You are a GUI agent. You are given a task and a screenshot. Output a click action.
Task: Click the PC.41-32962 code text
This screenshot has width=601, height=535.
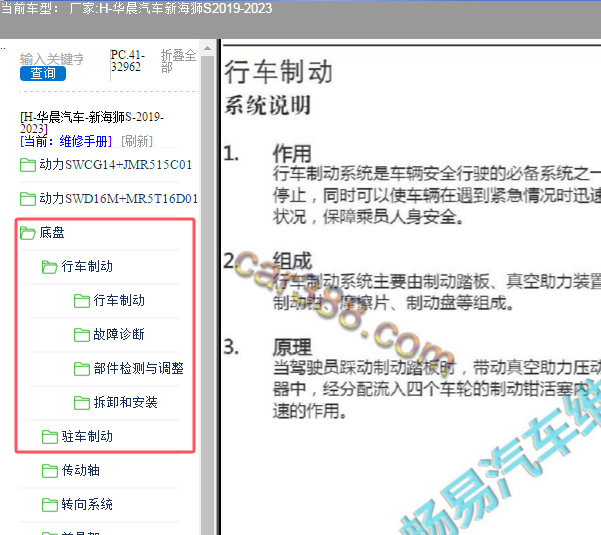[x=128, y=61]
